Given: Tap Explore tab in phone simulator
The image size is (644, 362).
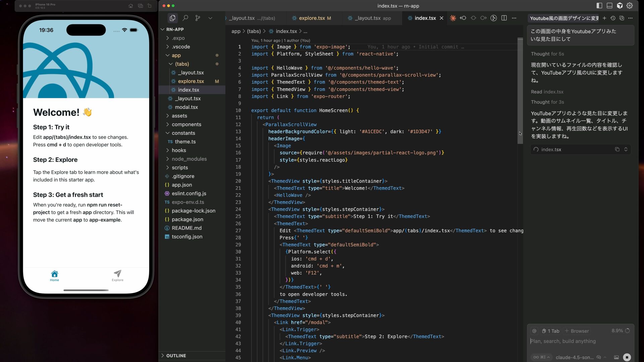Looking at the screenshot, I should click(x=117, y=276).
